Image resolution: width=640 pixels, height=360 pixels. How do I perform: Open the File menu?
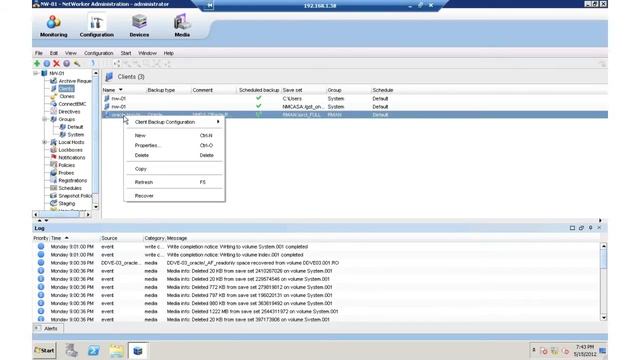click(x=39, y=53)
